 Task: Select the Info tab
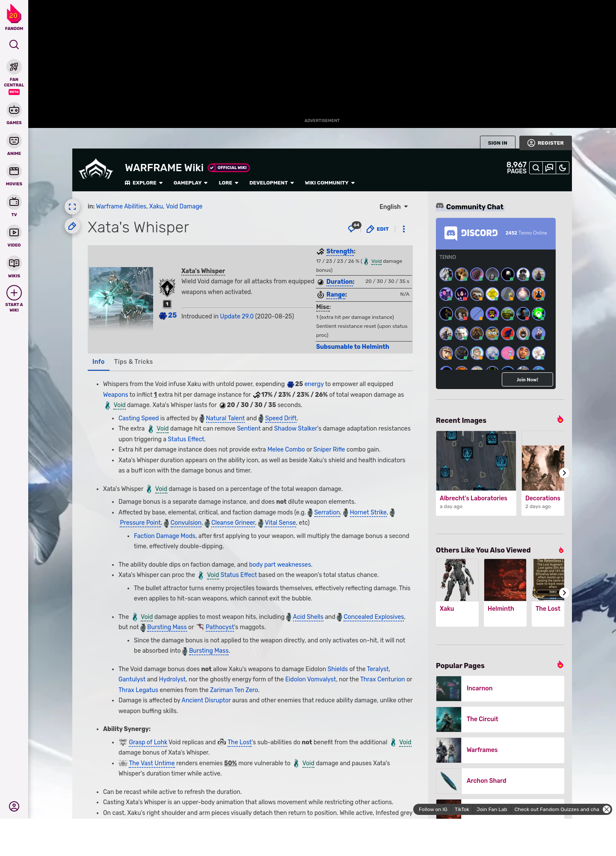click(98, 362)
